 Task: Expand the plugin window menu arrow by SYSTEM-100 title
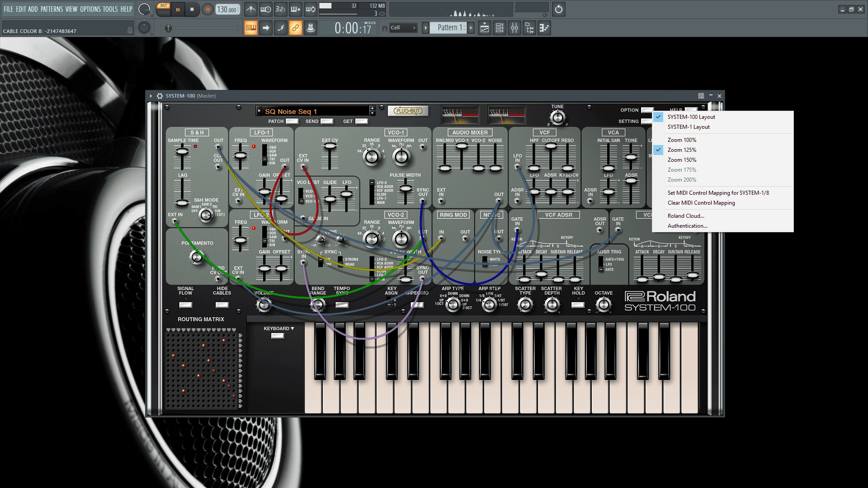coord(151,96)
